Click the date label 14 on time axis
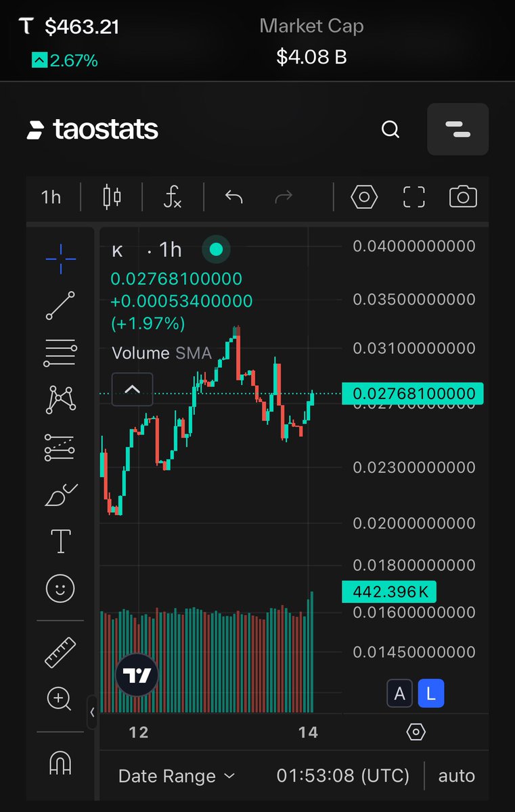 pos(308,732)
